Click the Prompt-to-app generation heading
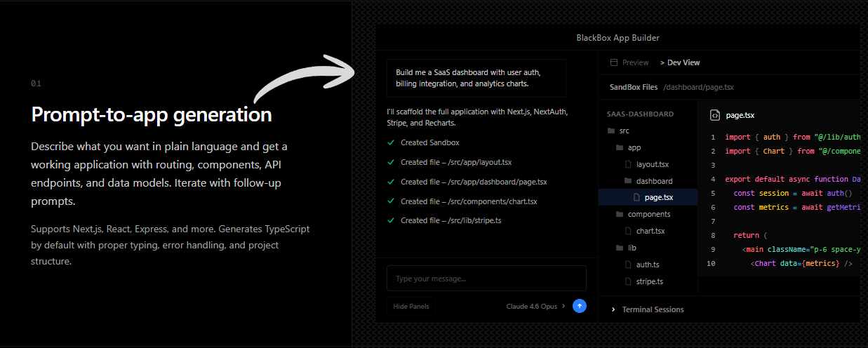 152,114
